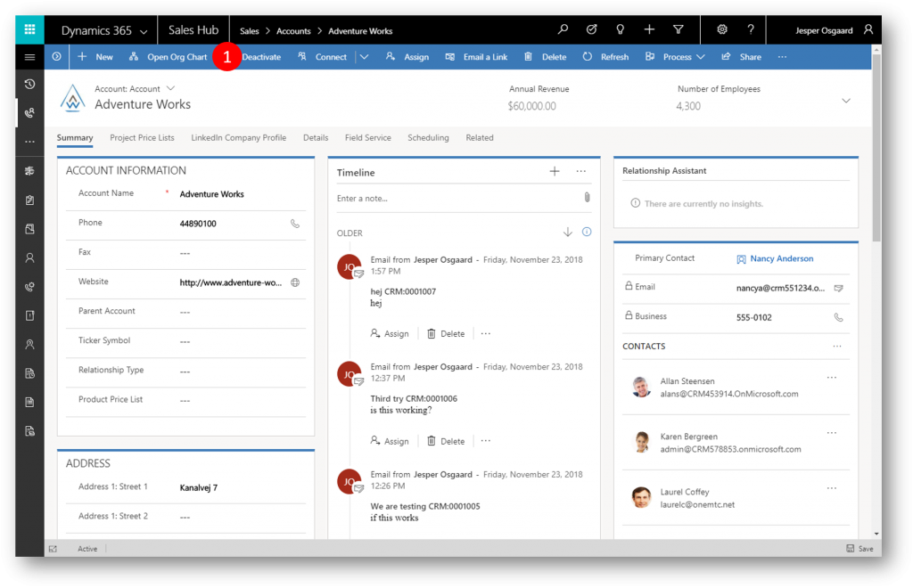Click the phone icon beside 555-0102
The height and width of the screenshot is (588, 913).
coord(838,317)
